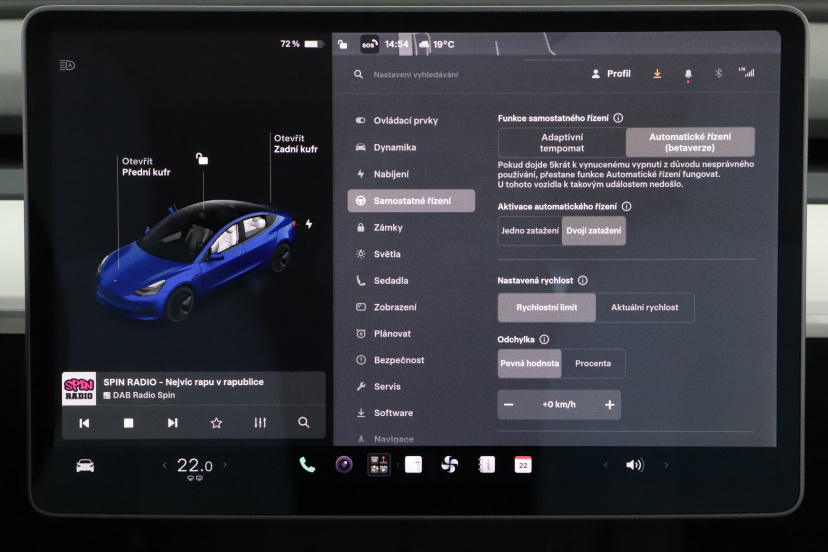
Task: Choose Dvojí zatažení activation
Action: 594,231
